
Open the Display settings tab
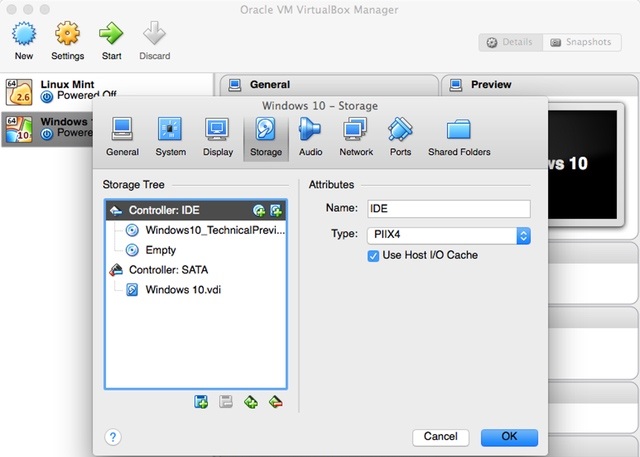click(218, 138)
